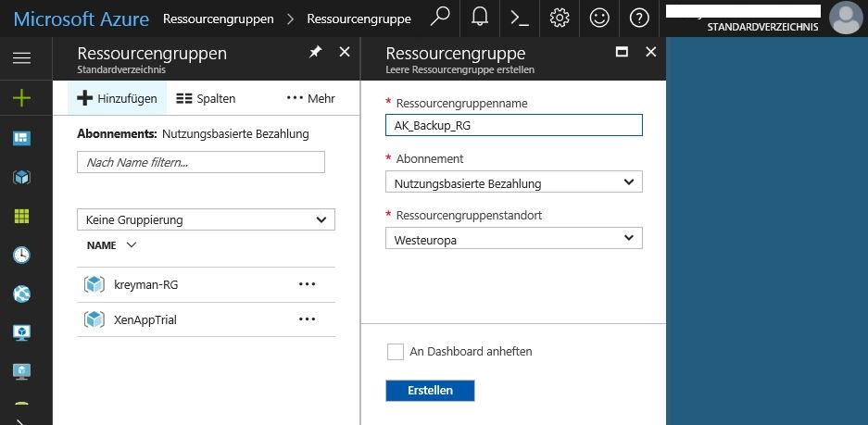Image resolution: width=868 pixels, height=425 pixels.
Task: Open the Abonnement dropdown
Action: (514, 182)
